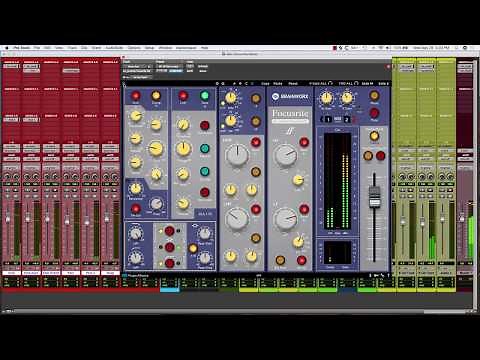The height and width of the screenshot is (360, 480).
Task: Toggle the red button at top-left of compressor section
Action: (x=136, y=96)
